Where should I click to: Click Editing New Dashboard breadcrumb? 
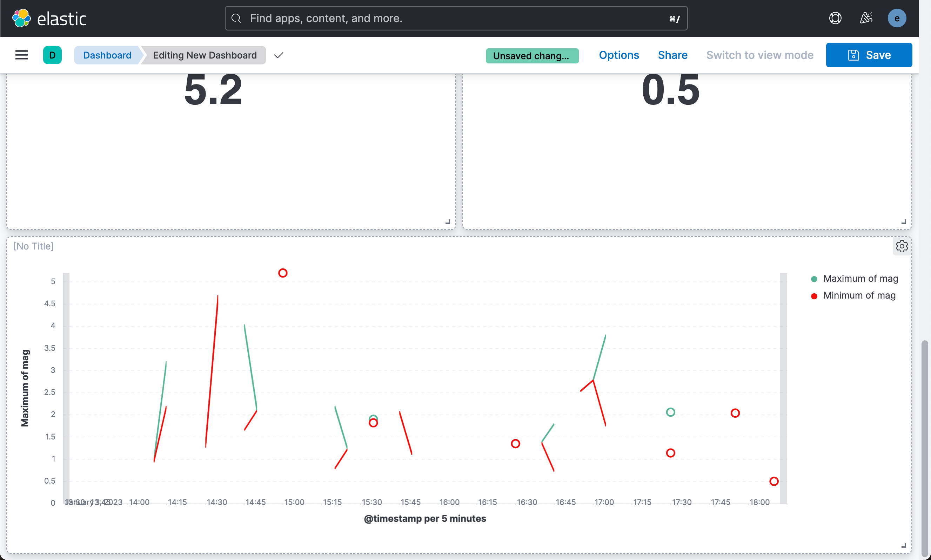coord(205,55)
